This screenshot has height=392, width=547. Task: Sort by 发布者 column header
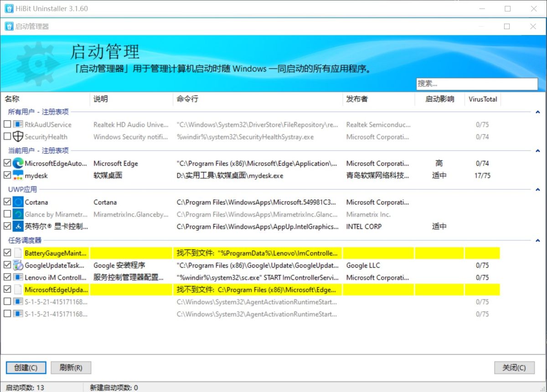pyautogui.click(x=379, y=99)
